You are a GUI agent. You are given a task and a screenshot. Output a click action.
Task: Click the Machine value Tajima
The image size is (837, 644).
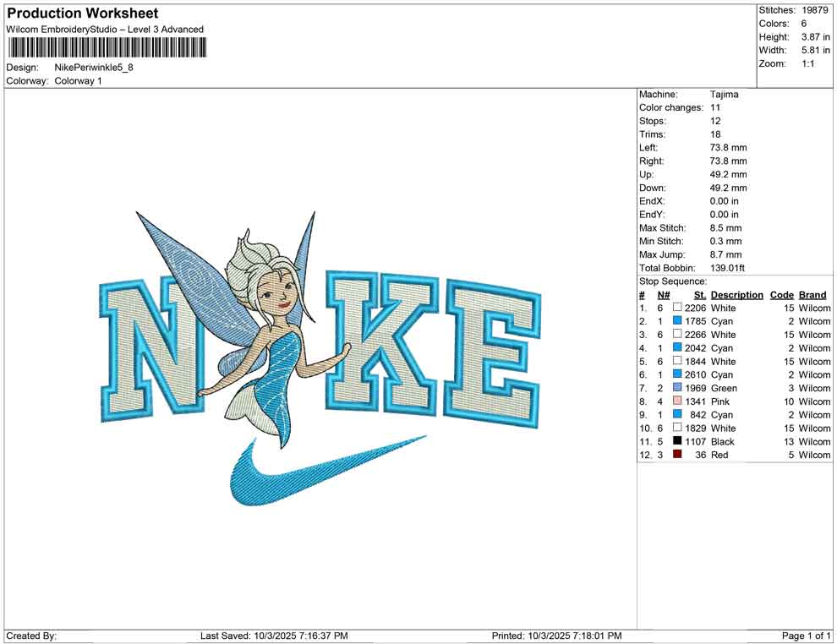pyautogui.click(x=725, y=95)
